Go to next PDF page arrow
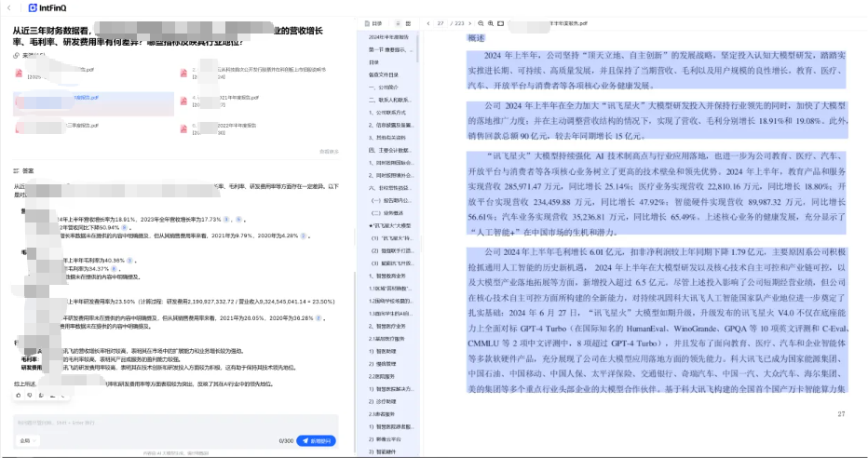 click(x=470, y=23)
